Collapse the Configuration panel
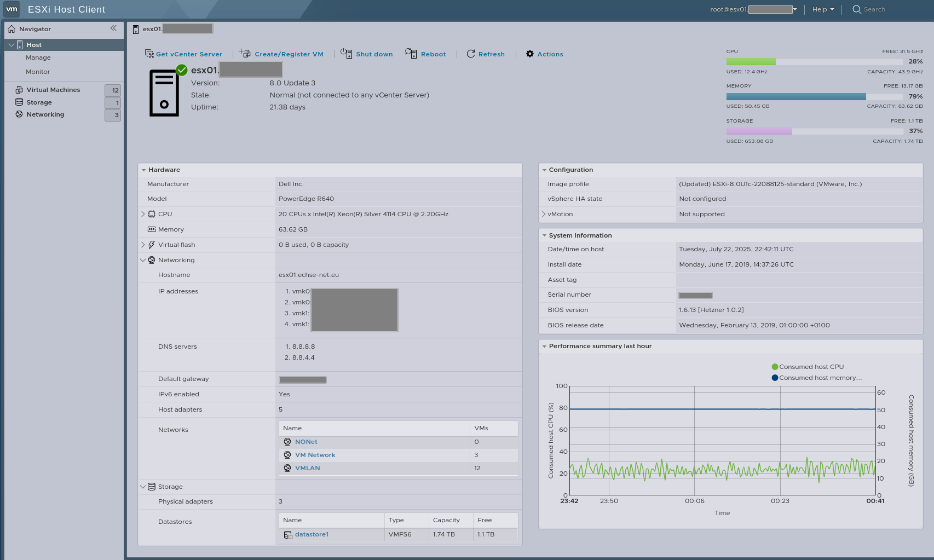Image resolution: width=934 pixels, height=560 pixels. coord(545,170)
